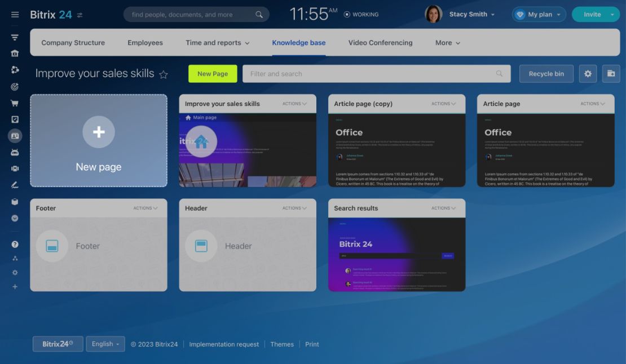Open the box cube sidebar icon
Screen dimensions: 626x364
[x=15, y=202]
